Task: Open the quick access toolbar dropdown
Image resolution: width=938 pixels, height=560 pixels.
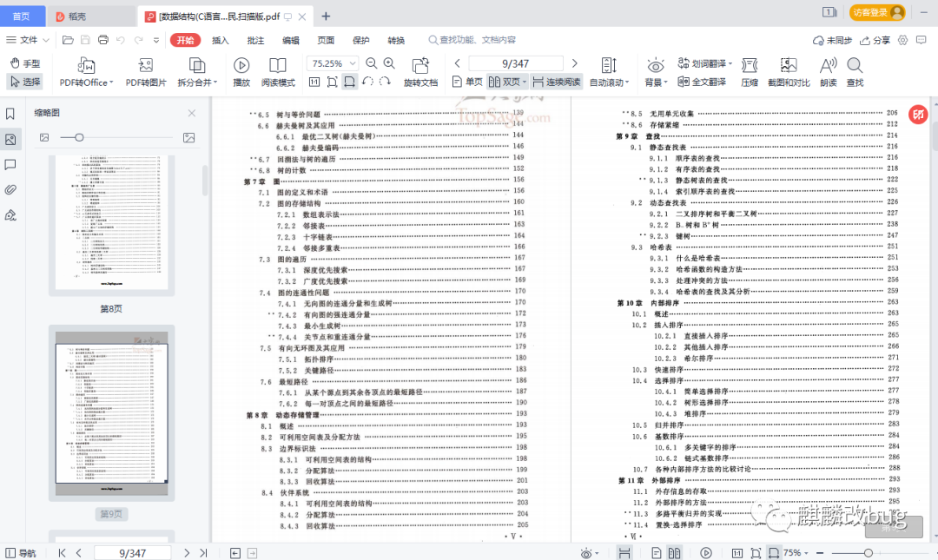Action: click(156, 40)
